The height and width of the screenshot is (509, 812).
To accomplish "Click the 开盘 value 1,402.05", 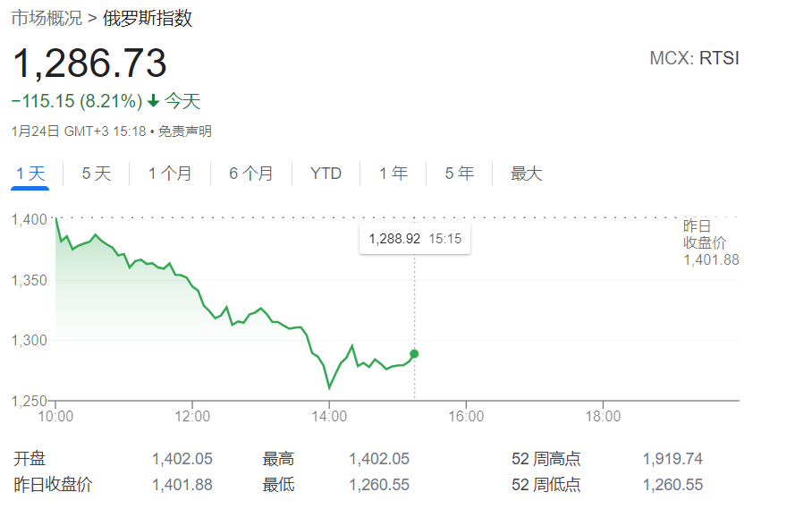I will pos(182,459).
